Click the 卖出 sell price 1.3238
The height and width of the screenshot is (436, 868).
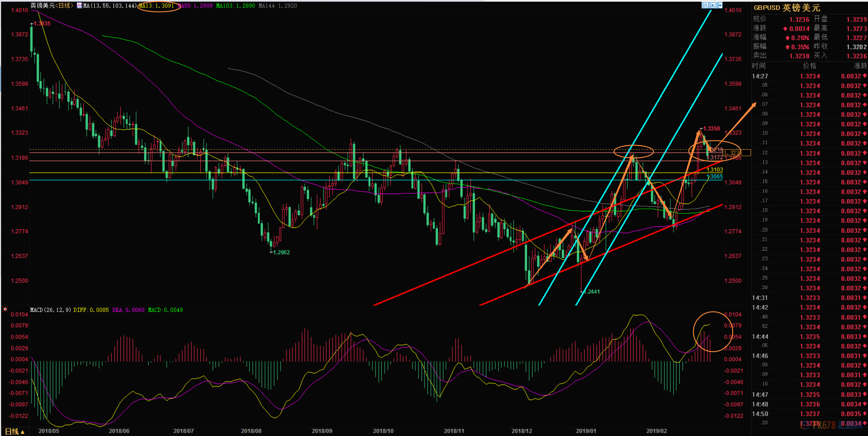click(x=799, y=56)
